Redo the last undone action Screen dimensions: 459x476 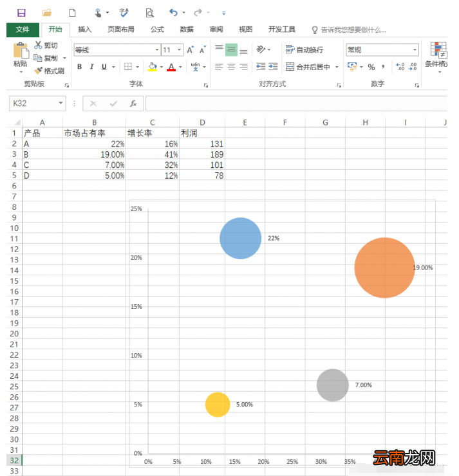[198, 12]
